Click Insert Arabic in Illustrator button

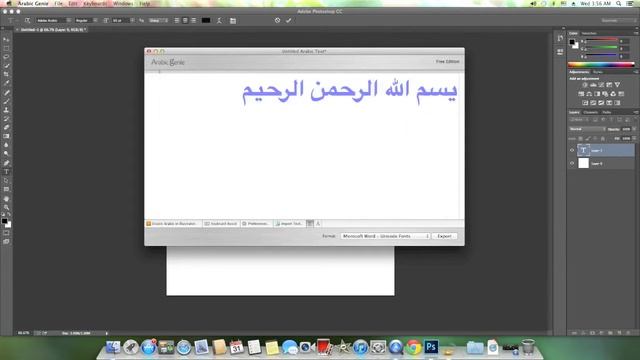(x=173, y=224)
